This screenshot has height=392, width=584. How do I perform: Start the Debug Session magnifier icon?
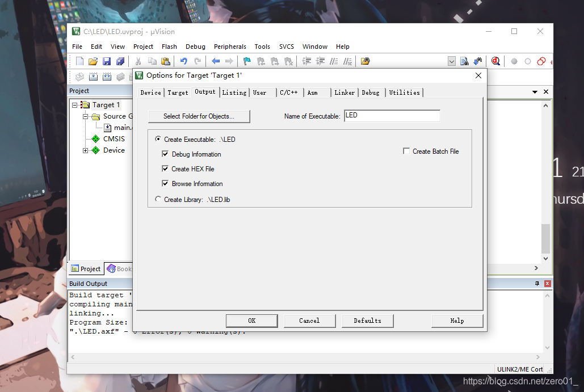(x=495, y=61)
